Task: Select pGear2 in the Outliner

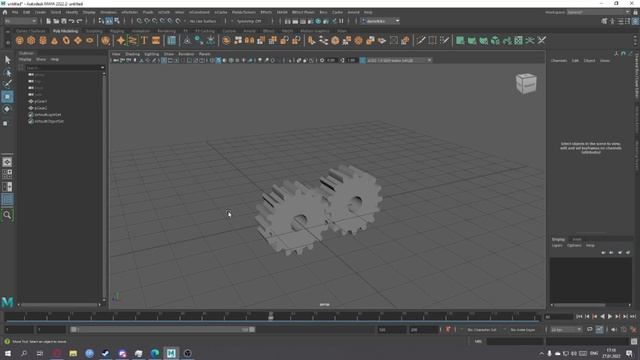Action: point(40,108)
